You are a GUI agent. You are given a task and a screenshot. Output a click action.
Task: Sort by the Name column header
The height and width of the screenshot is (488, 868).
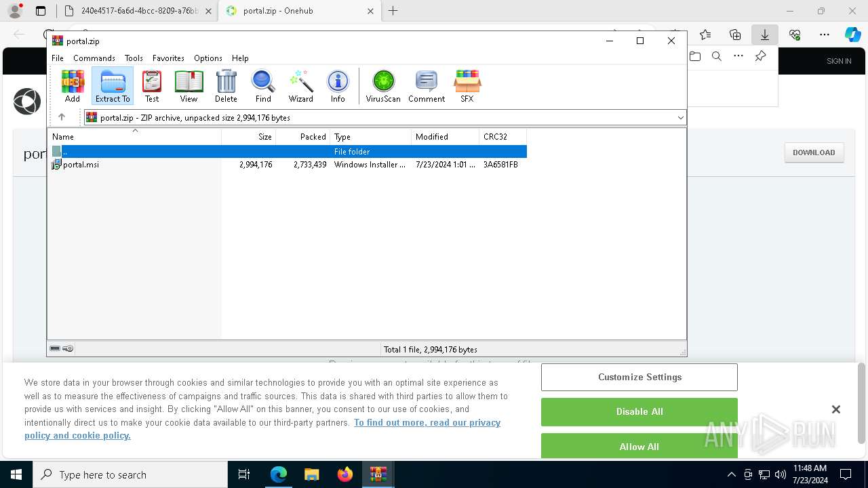click(x=134, y=137)
